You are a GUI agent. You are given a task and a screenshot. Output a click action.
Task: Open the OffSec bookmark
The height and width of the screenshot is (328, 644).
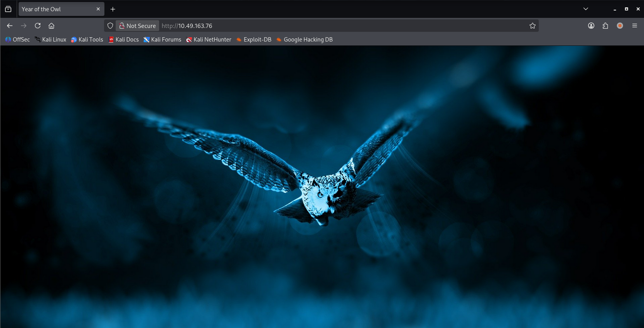click(17, 40)
